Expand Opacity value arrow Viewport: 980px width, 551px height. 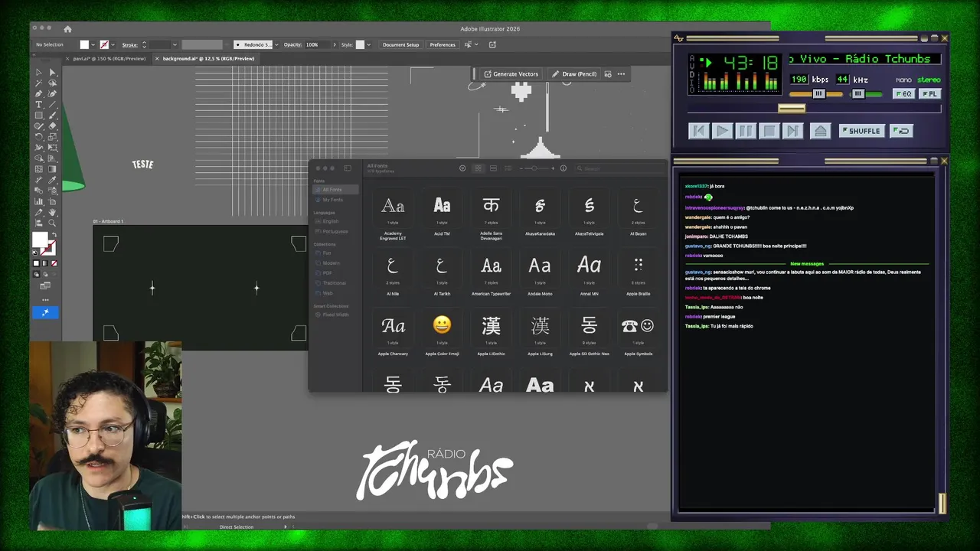[x=335, y=44]
